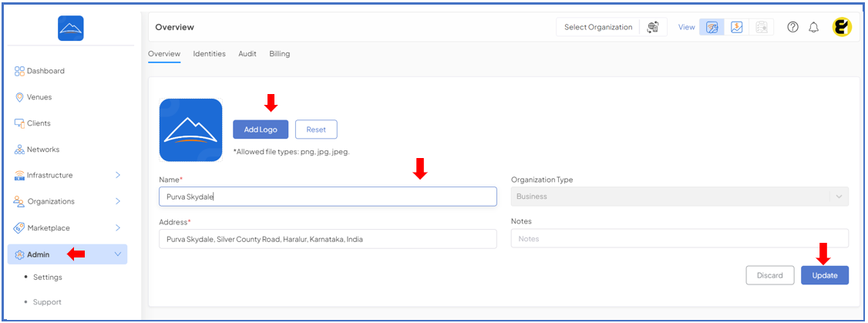Viewport: 868px width, 323px height.
Task: Open the Select Organization dropdown
Action: coord(598,27)
